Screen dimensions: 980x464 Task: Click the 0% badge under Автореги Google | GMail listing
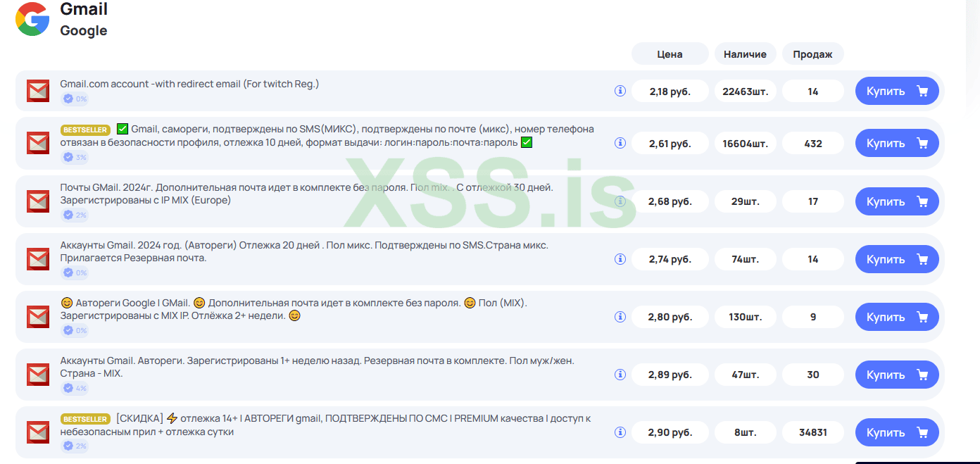coord(75,331)
